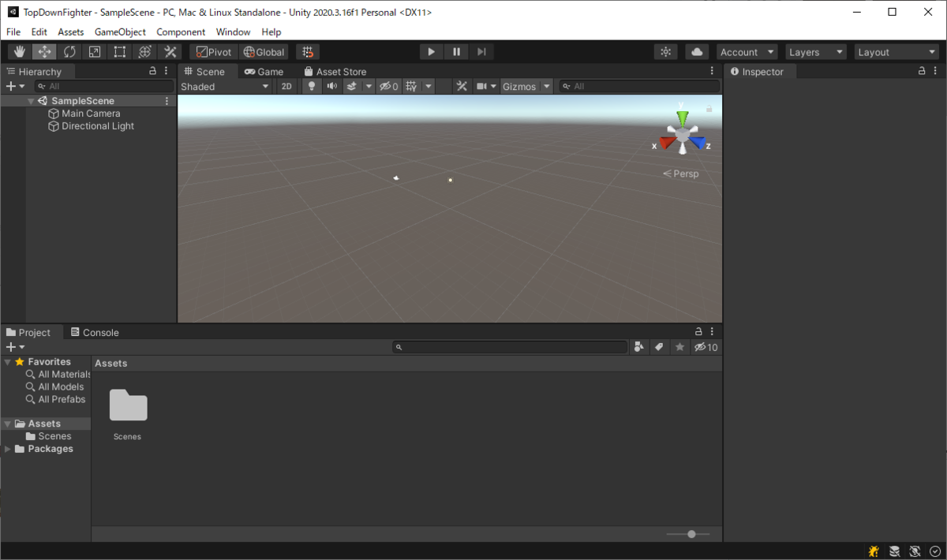Toggle the Gizmos button
Image resolution: width=947 pixels, height=560 pixels.
pyautogui.click(x=519, y=87)
